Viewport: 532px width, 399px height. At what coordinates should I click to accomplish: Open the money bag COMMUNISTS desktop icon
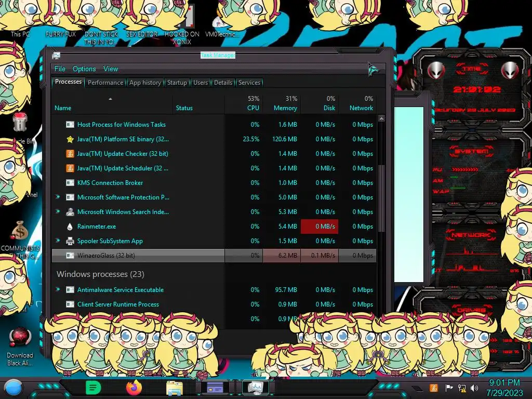pos(20,239)
